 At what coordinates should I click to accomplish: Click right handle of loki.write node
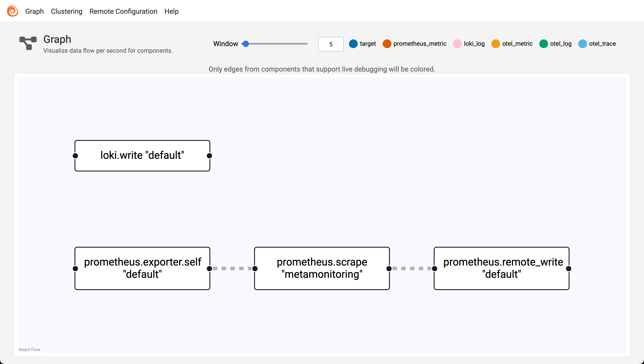[x=209, y=156]
